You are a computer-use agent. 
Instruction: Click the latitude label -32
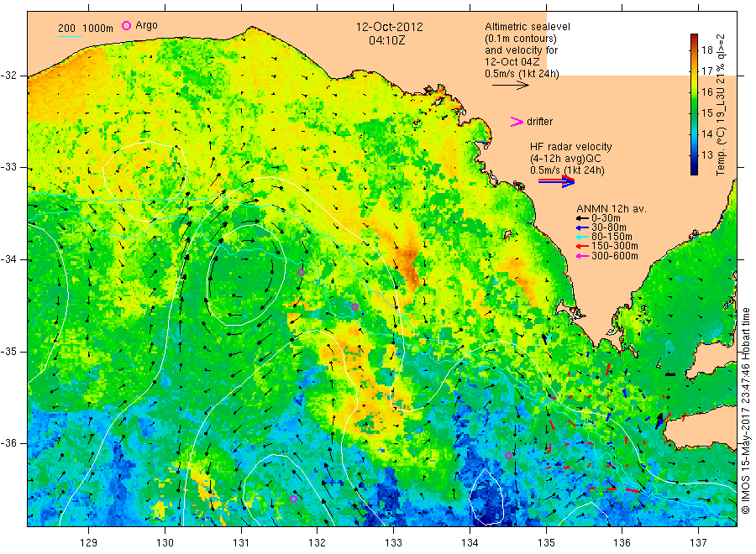(x=8, y=76)
